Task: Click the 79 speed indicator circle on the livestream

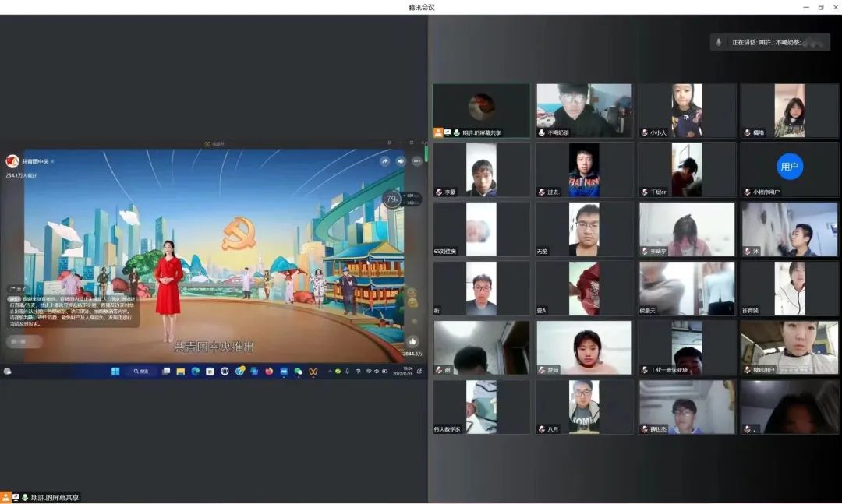Action: pos(391,199)
